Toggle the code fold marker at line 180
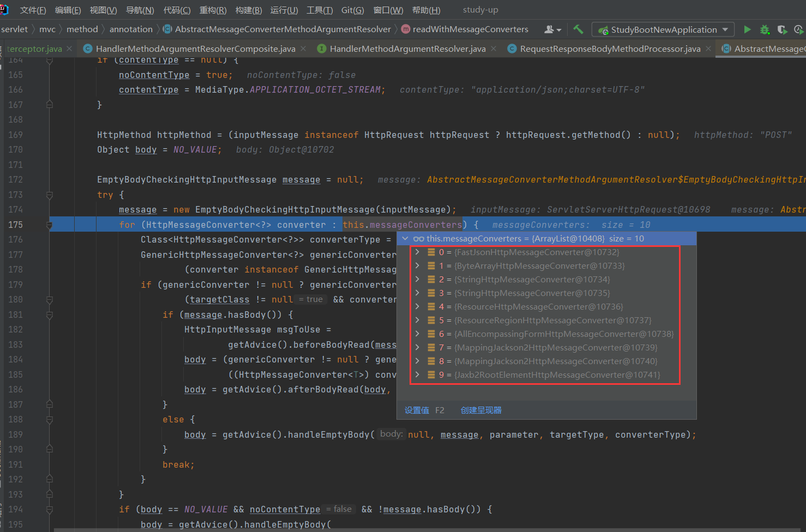The image size is (806, 532). click(50, 300)
